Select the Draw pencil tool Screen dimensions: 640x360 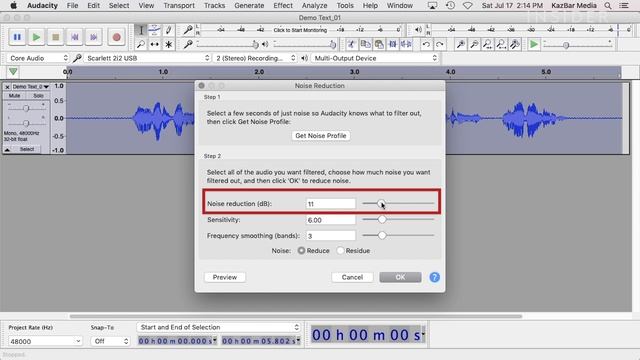(x=168, y=30)
